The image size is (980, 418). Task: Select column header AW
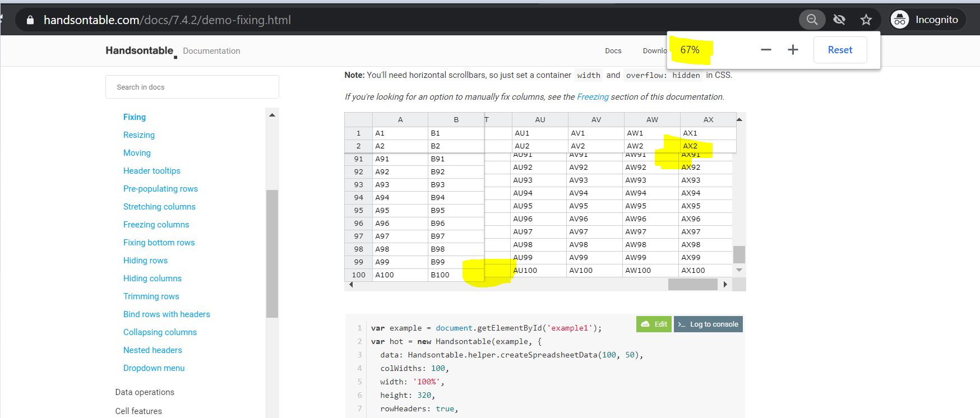(652, 119)
